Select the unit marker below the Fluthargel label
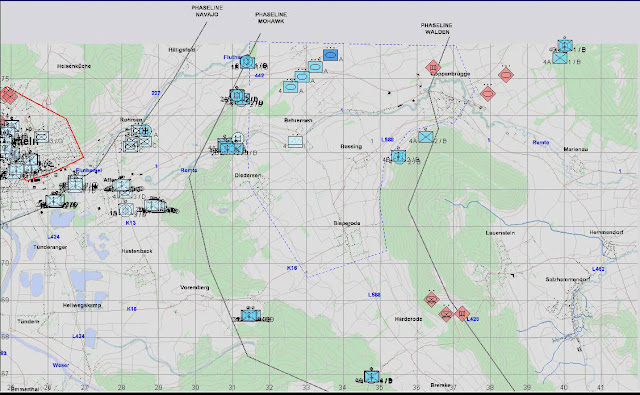640x395 pixels. pos(76,184)
